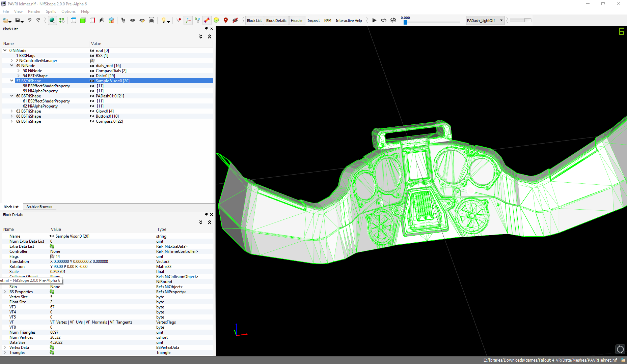Click the animation time slider handle

pos(405,22)
